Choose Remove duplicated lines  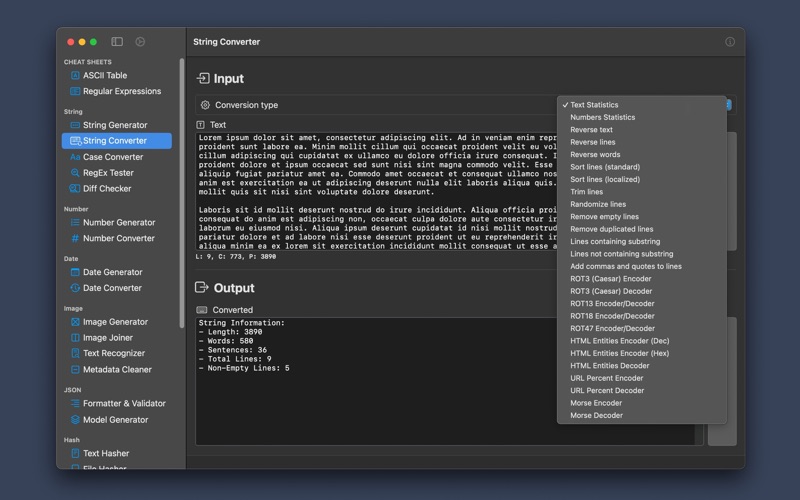pyautogui.click(x=642, y=229)
